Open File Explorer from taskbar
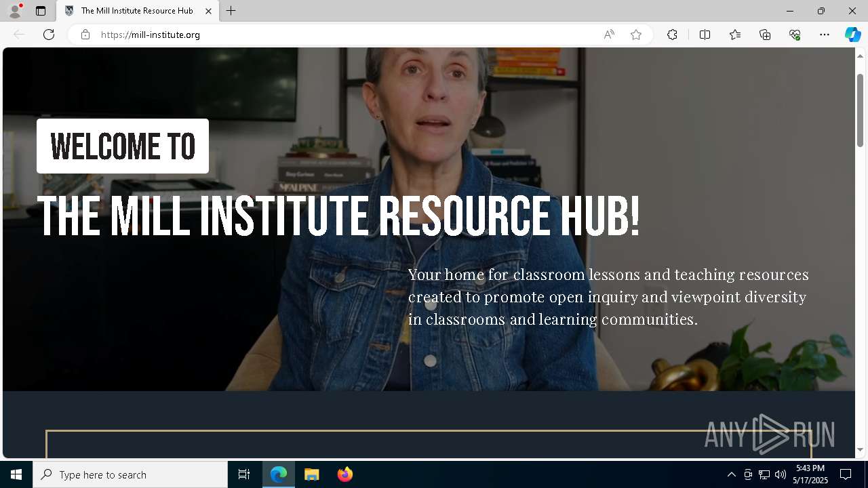Viewport: 868px width, 488px height. click(x=312, y=474)
